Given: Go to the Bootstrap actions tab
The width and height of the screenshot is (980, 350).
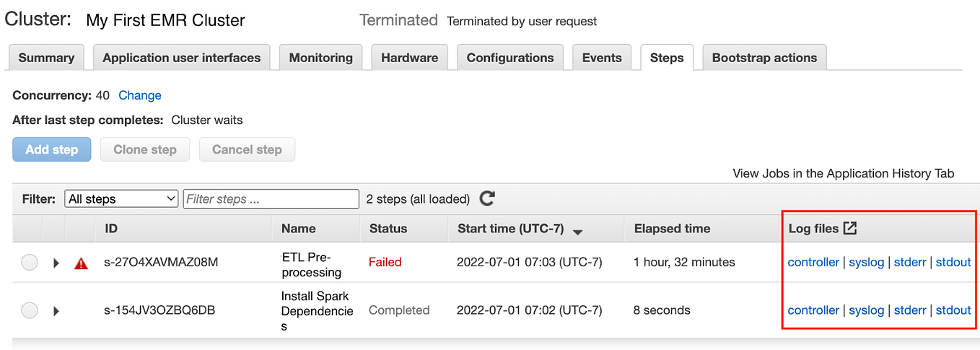Looking at the screenshot, I should click(x=764, y=58).
